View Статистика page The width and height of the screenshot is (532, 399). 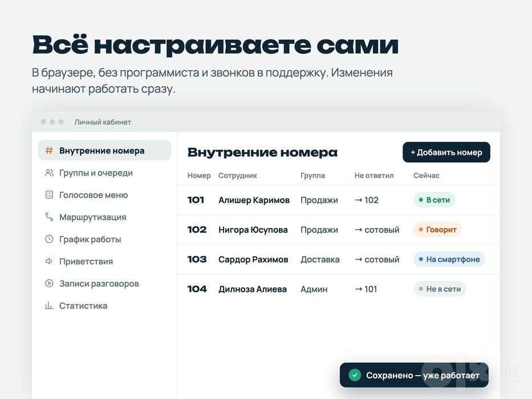click(x=104, y=306)
